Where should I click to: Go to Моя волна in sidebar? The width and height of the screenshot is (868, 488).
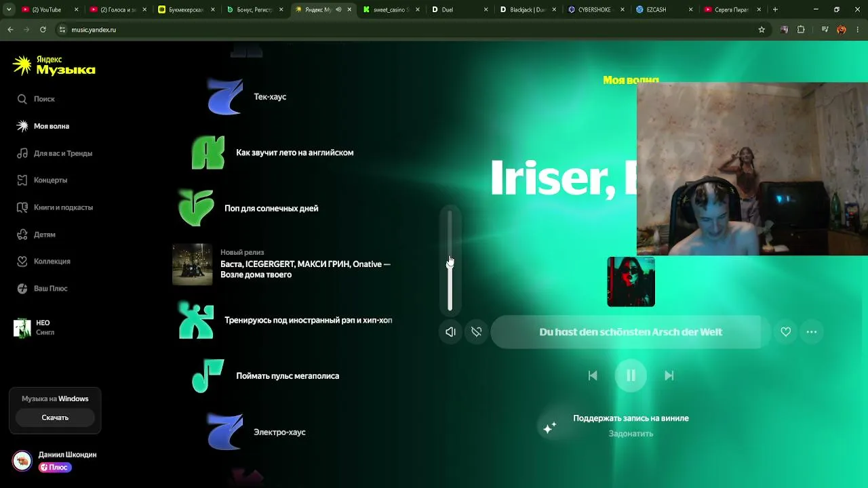pos(43,126)
